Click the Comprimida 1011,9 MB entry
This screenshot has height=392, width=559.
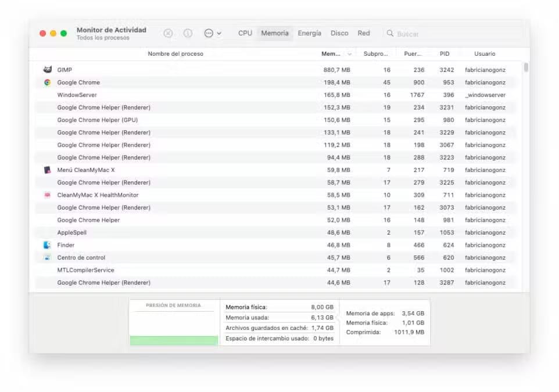coord(385,332)
